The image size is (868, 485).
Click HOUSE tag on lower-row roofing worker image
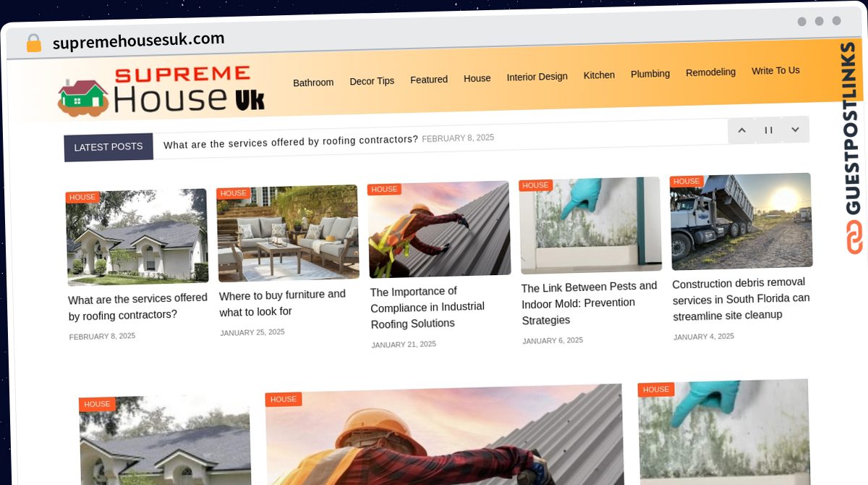click(284, 400)
